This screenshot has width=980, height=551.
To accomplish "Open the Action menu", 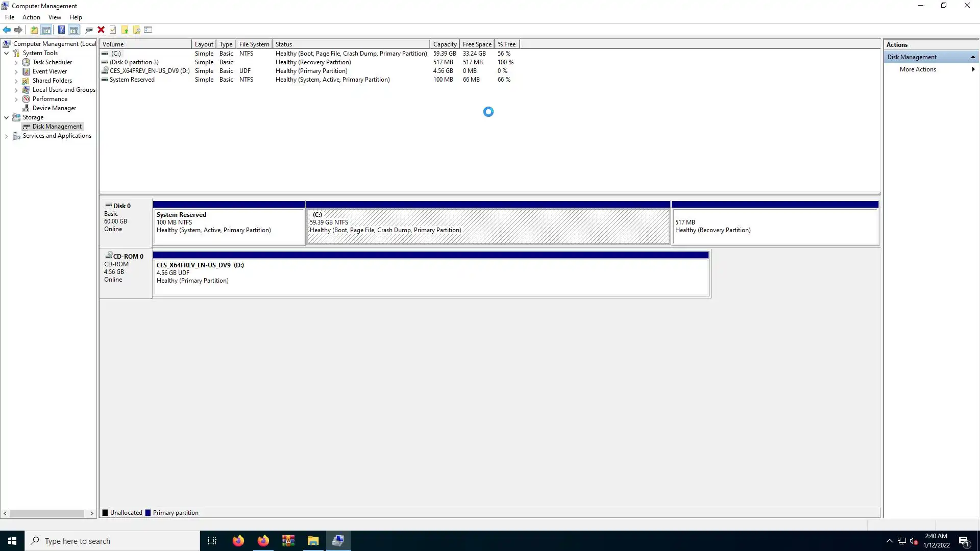I will pos(31,17).
